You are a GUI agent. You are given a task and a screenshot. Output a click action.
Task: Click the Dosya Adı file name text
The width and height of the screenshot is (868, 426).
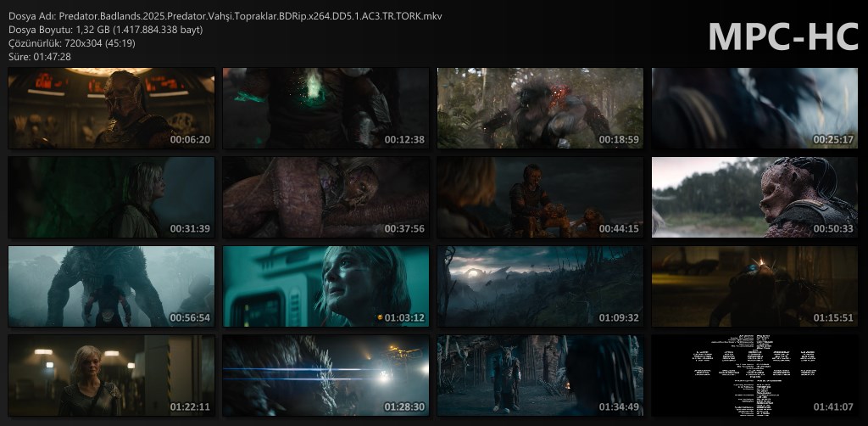(x=225, y=16)
